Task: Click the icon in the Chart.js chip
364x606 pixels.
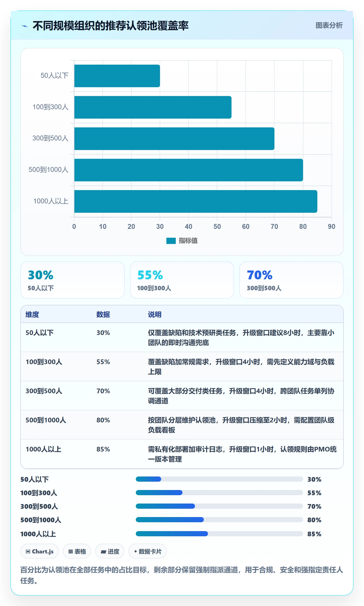Action: (28, 551)
